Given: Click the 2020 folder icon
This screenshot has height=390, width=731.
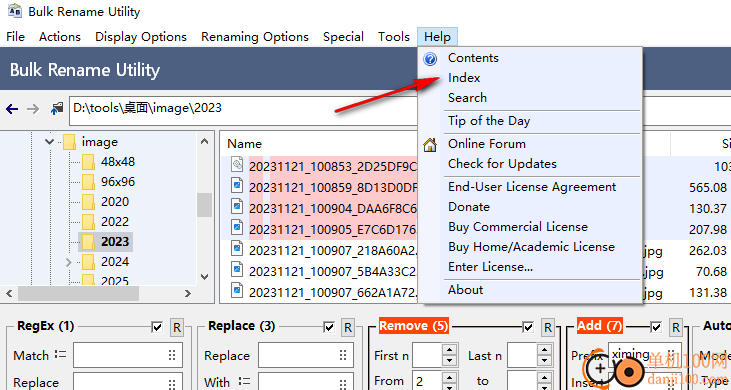Looking at the screenshot, I should pos(89,202).
